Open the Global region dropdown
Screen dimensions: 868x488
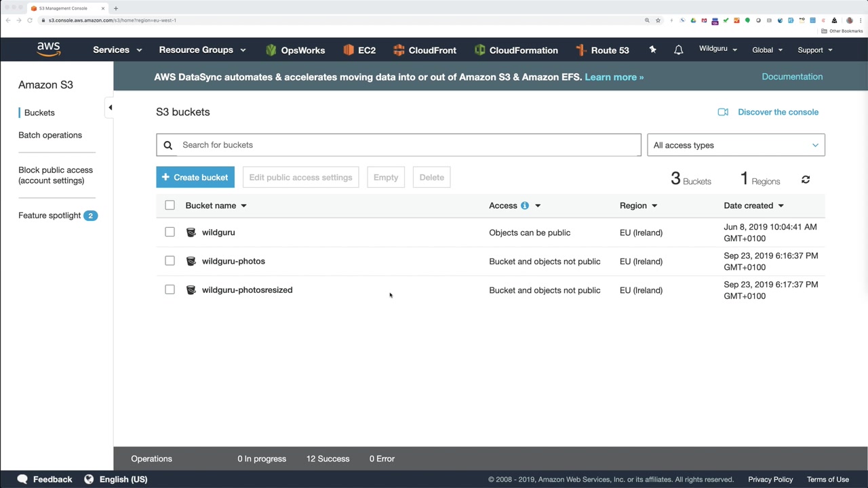(x=768, y=50)
